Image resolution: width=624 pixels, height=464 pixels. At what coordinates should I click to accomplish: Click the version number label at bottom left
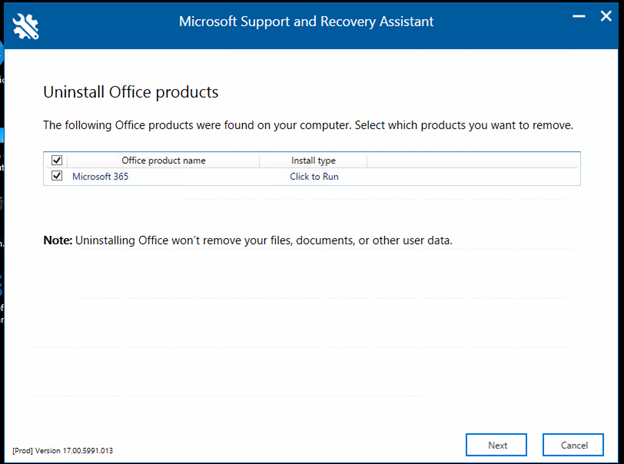pos(63,450)
